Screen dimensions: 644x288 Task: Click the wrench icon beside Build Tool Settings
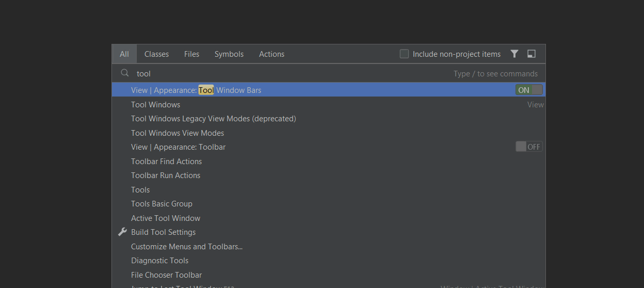point(122,232)
